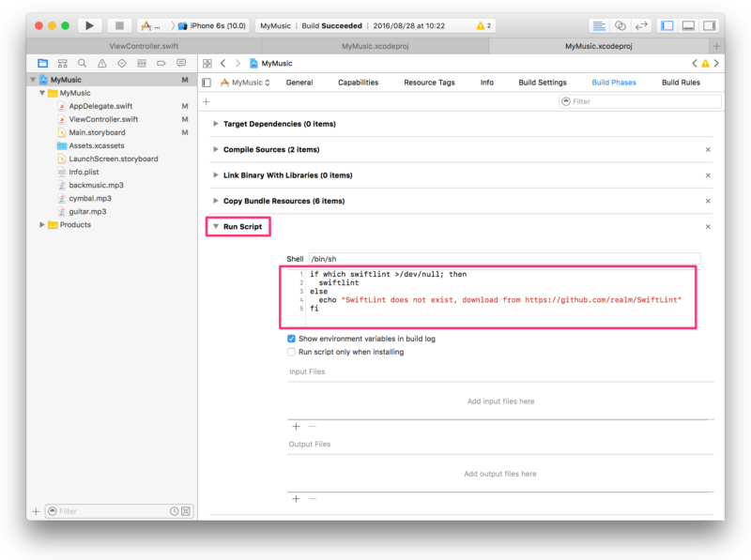751x560 pixels.
Task: Open the Find navigator magnifying glass
Action: (x=82, y=63)
